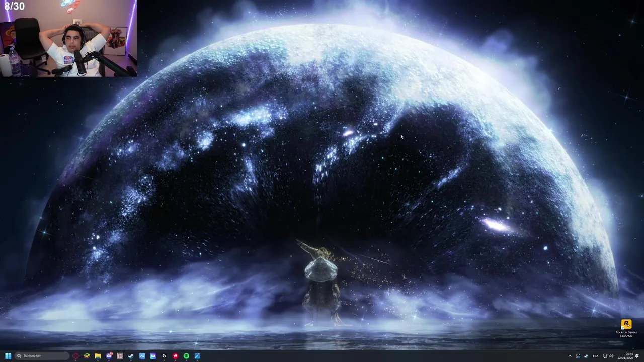Click the webcam overlay video
This screenshot has width=644, height=362.
[68, 38]
